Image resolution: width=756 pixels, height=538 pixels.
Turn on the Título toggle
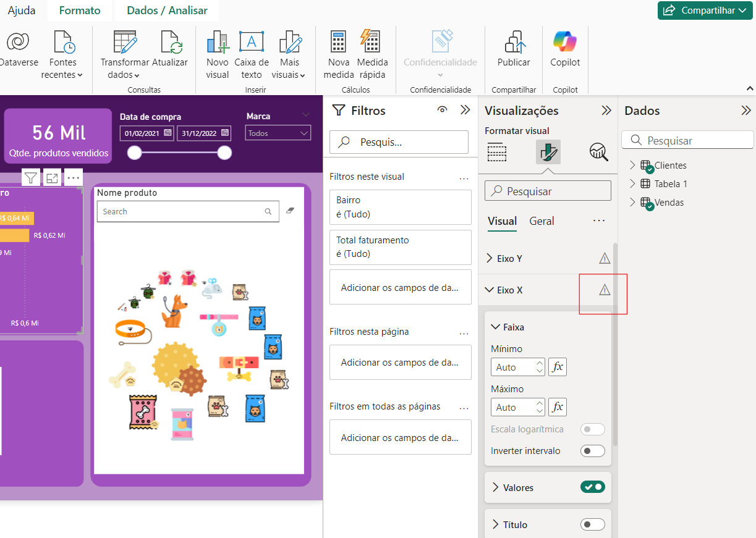[592, 524]
